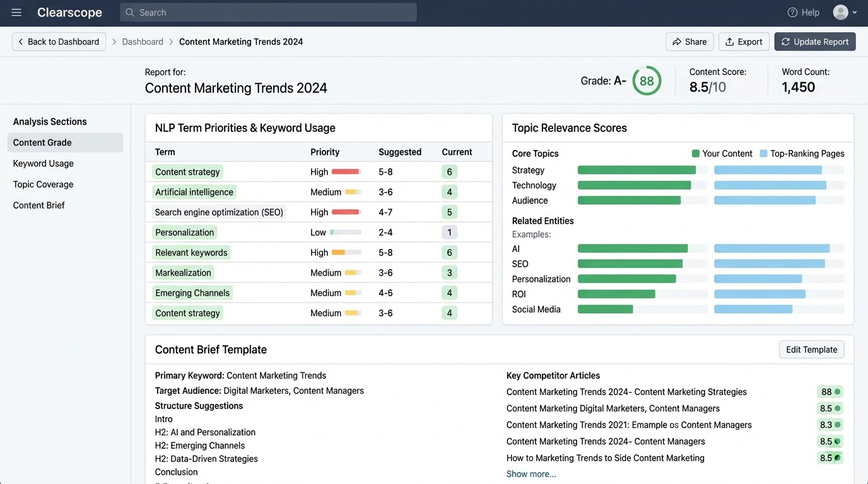Open the Edit Template button
Screen dimensions: 868x484
tap(812, 350)
